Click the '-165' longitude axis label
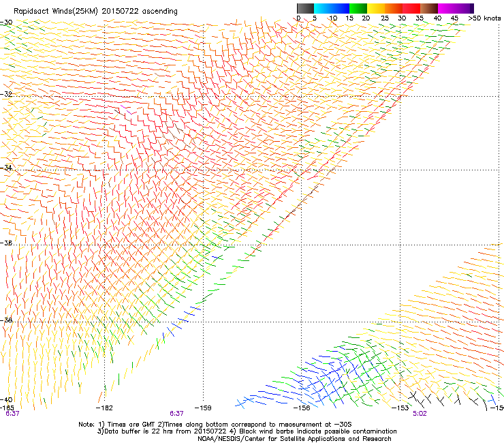Image resolution: width=504 pixels, height=443 pixels. [7, 408]
